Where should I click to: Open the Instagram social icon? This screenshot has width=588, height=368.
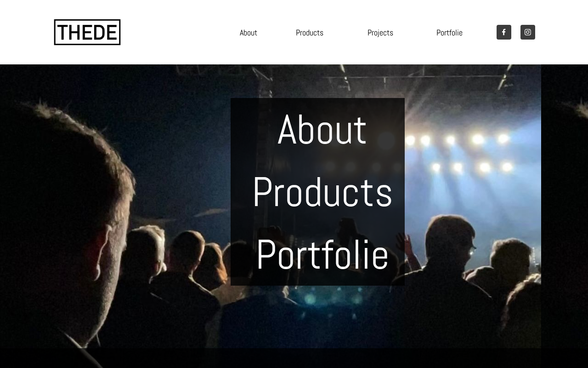point(528,32)
